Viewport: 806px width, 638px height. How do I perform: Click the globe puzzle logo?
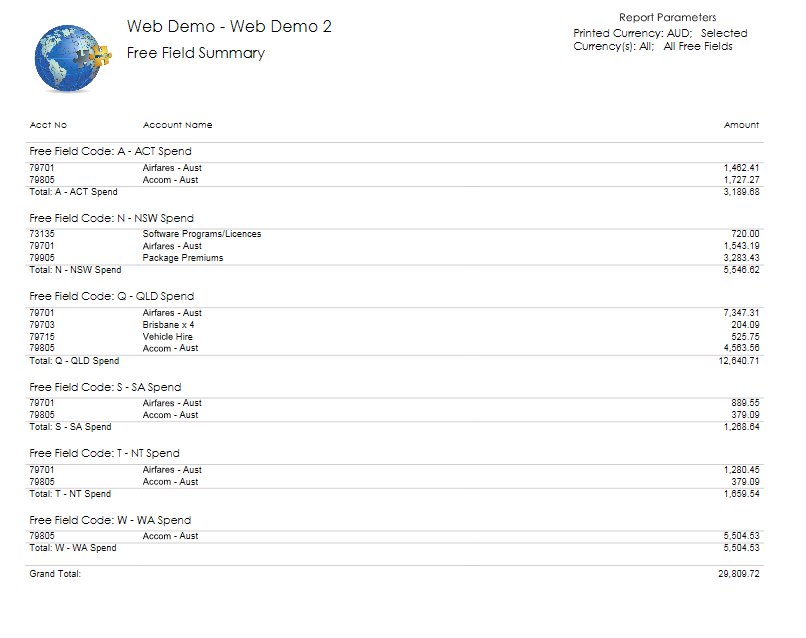(72, 58)
